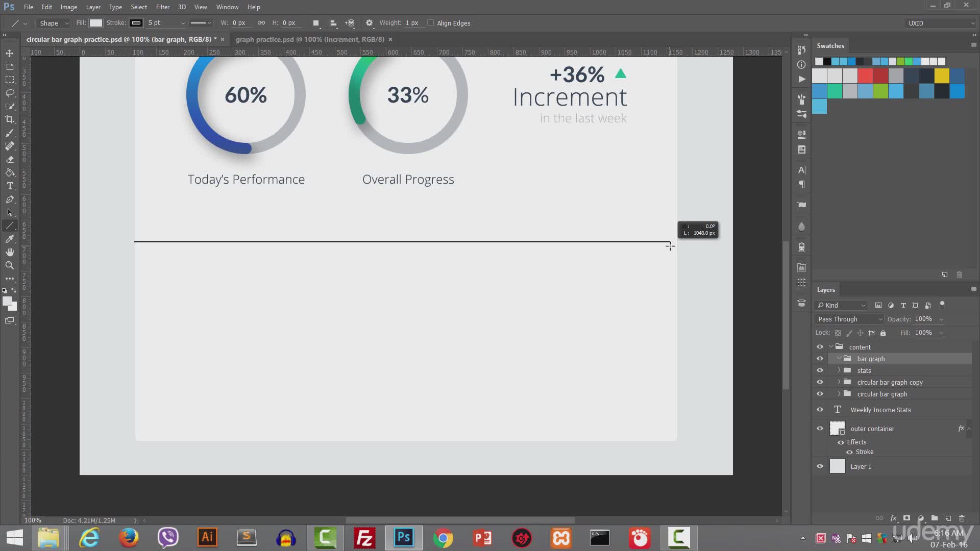Select the Move tool
This screenshot has width=980, height=551.
10,53
